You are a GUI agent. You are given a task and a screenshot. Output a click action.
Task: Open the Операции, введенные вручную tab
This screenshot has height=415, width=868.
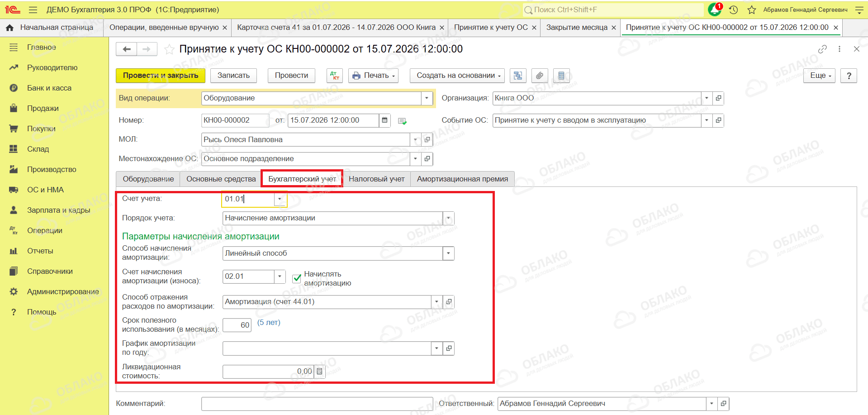point(164,28)
